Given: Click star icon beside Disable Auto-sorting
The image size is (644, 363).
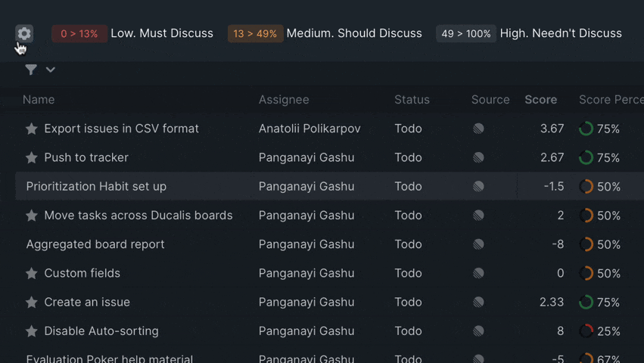Looking at the screenshot, I should click(32, 331).
